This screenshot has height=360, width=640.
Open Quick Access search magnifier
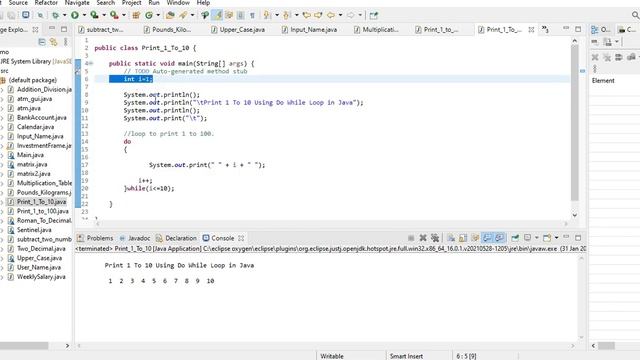pyautogui.click(x=636, y=15)
